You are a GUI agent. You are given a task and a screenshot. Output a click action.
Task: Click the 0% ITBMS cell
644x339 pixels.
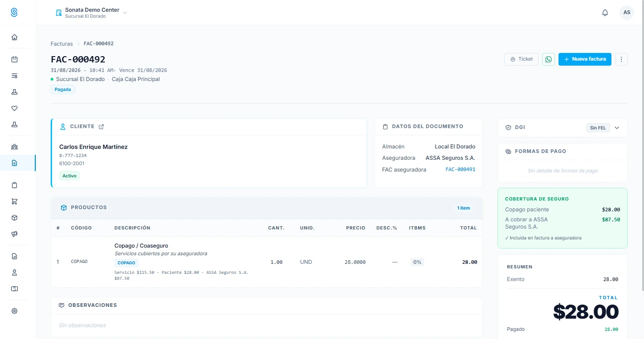tap(417, 262)
